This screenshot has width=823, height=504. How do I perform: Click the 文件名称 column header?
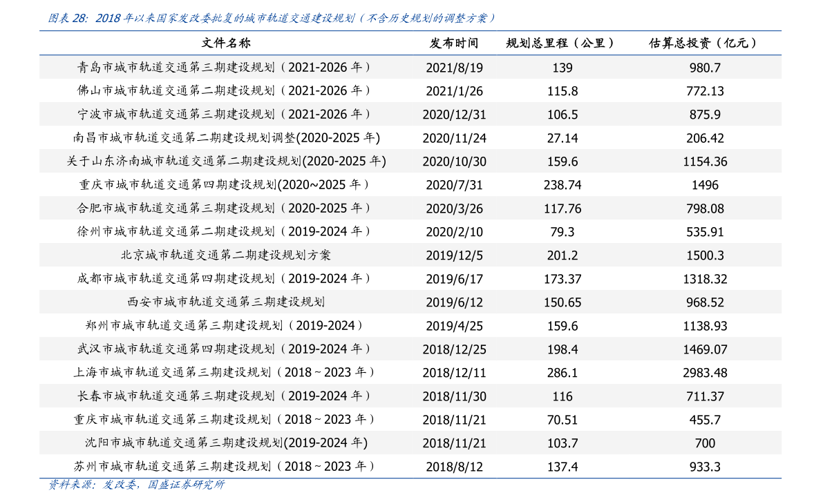[x=226, y=43]
